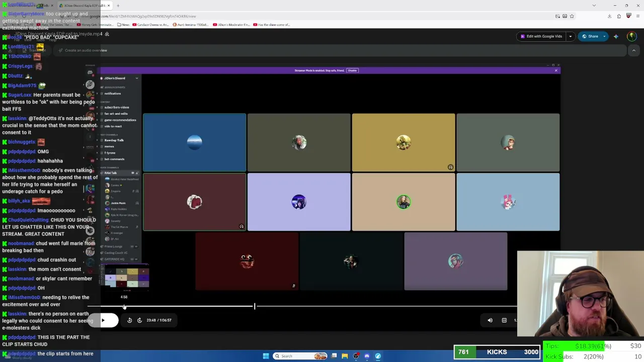Mute the Drive video volume
644x362 pixels.
tap(490, 320)
